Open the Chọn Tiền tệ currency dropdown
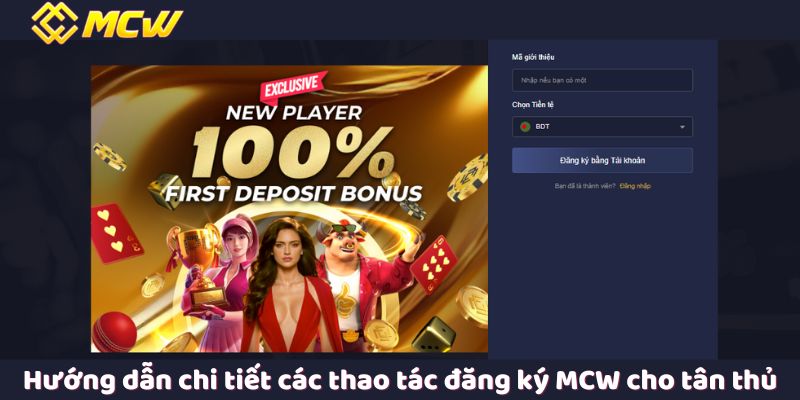The width and height of the screenshot is (800, 400). 602,127
